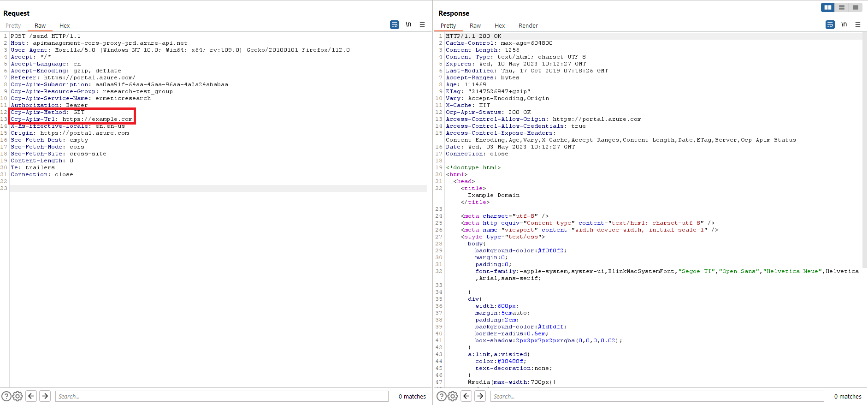Click '0 matches' counter beside Response search
868x405 pixels.
point(848,396)
